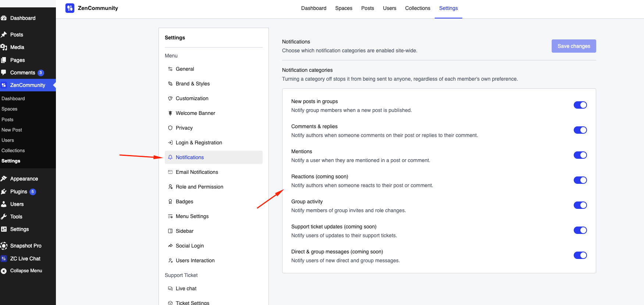The width and height of the screenshot is (644, 305).
Task: Click the Customization palette icon
Action: [x=170, y=98]
